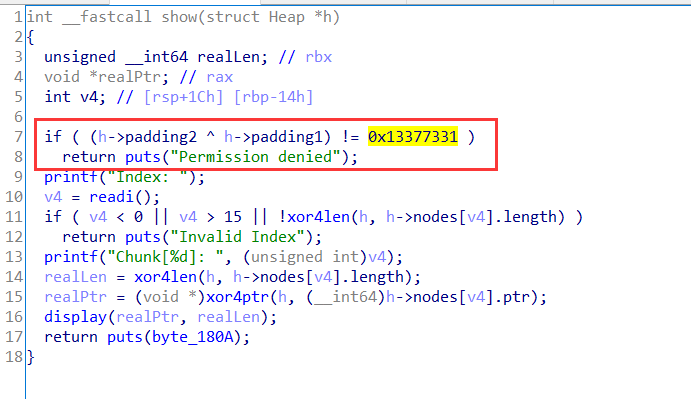Select realLen in its declaration on line 3
This screenshot has width=691, height=399.
(232, 57)
